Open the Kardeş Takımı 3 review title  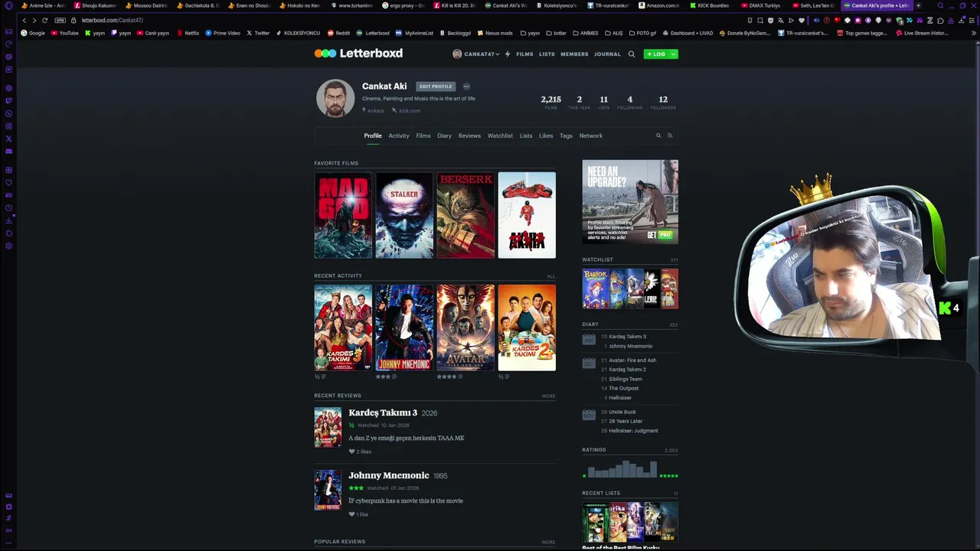383,412
